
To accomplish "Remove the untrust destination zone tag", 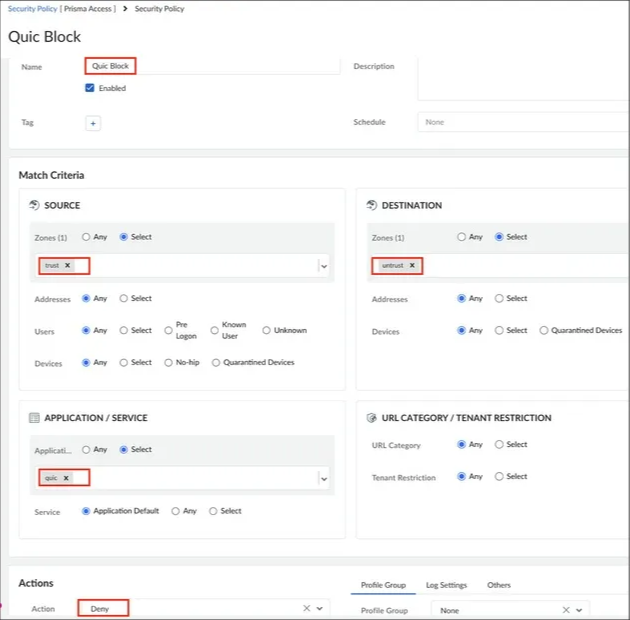I will (411, 266).
